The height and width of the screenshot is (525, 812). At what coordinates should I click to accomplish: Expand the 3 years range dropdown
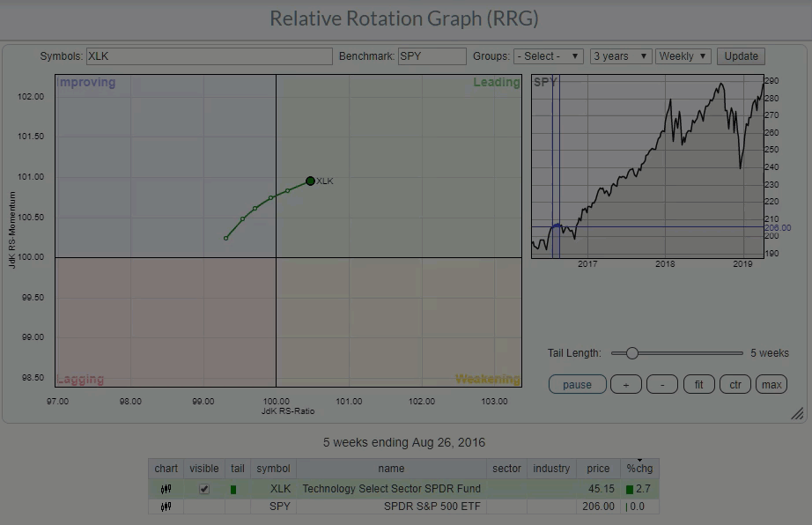pyautogui.click(x=621, y=56)
